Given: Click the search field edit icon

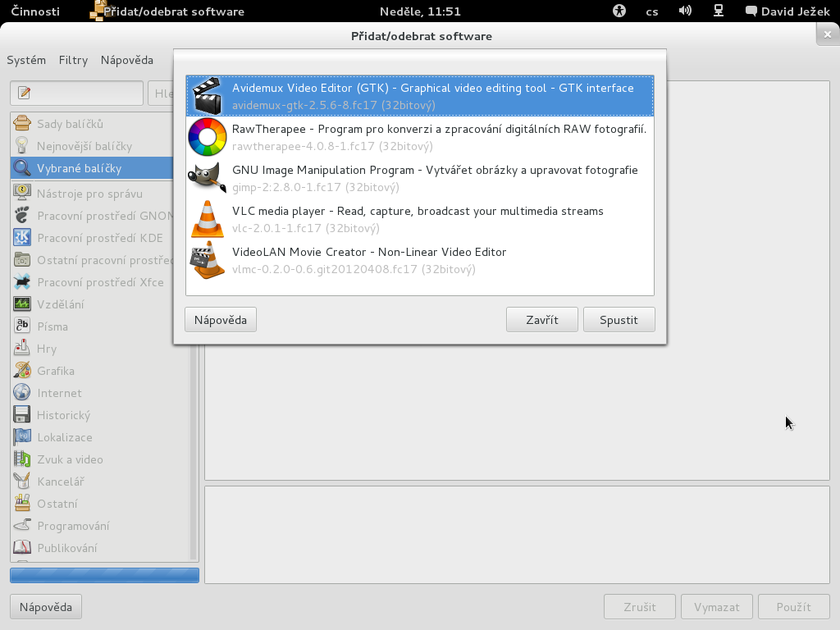Looking at the screenshot, I should click(x=24, y=94).
